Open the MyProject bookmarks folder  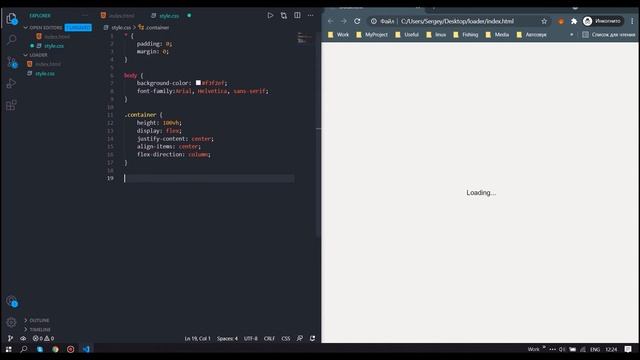tap(372, 35)
